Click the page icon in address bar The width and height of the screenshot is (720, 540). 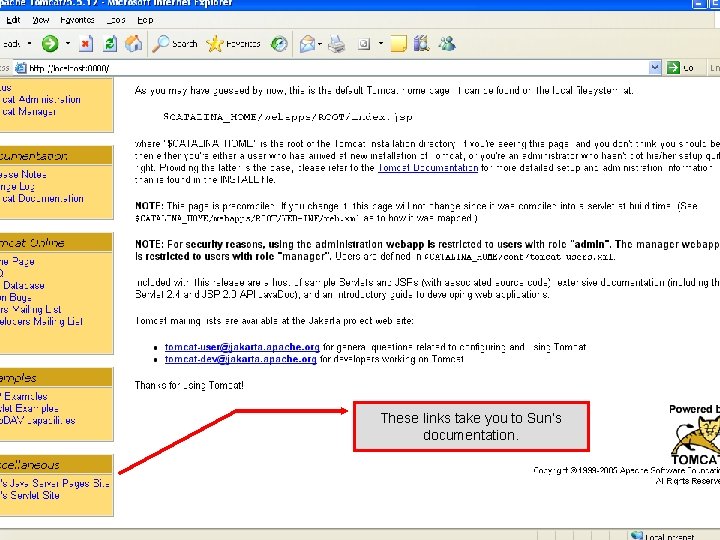point(21,68)
